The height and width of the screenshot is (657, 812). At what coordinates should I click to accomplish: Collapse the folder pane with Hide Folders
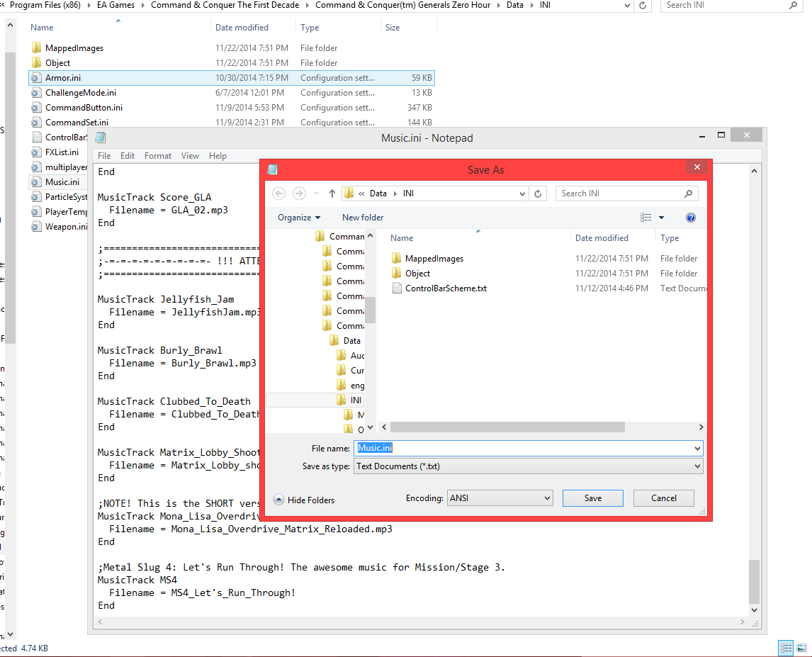pos(304,500)
